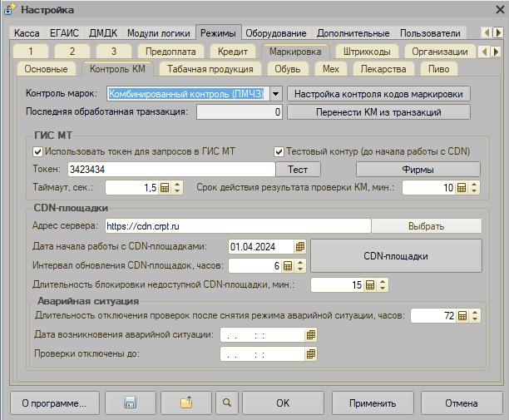Open calendar for Проверки отключены до
The image size is (509, 420).
[x=310, y=353]
